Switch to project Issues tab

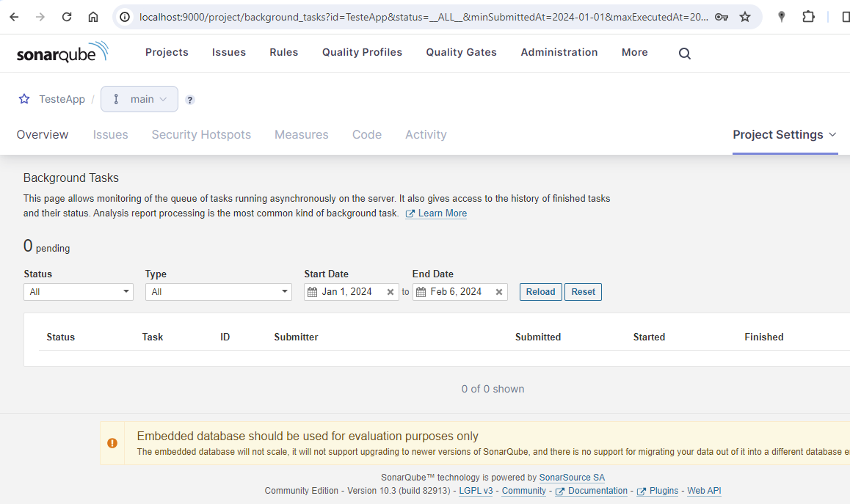point(110,134)
